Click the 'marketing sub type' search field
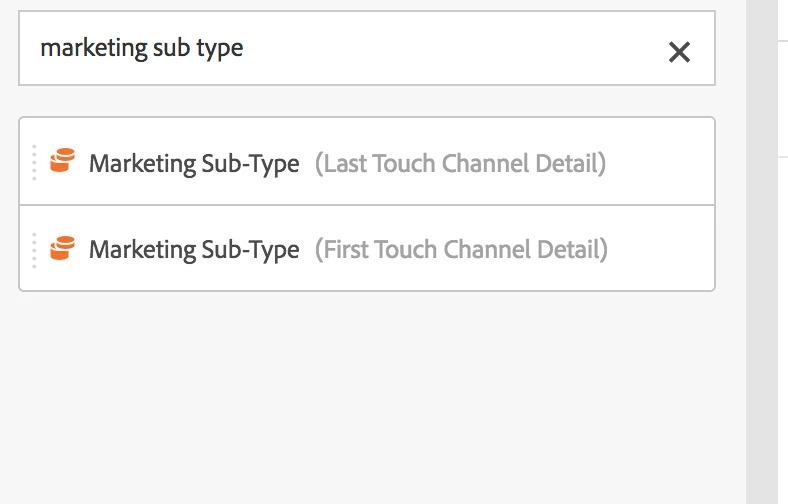 point(340,49)
